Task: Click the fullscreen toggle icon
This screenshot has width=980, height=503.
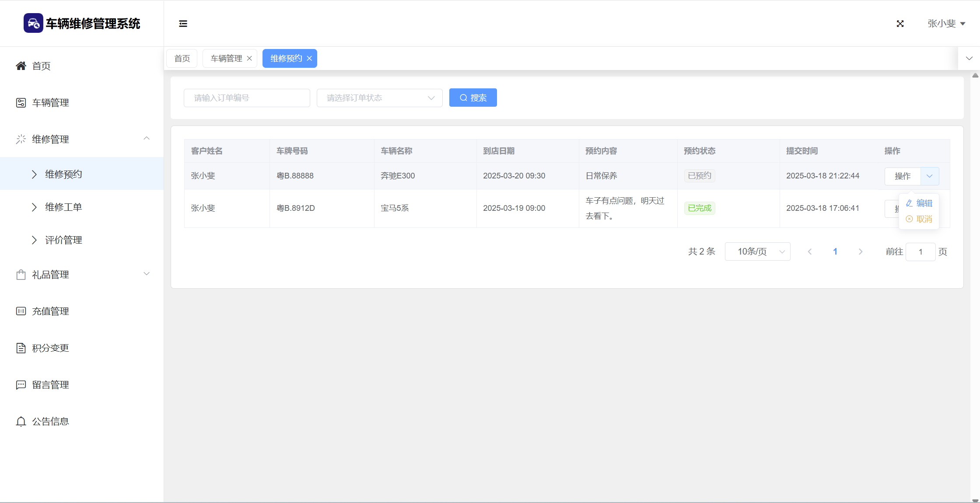Action: coord(900,24)
